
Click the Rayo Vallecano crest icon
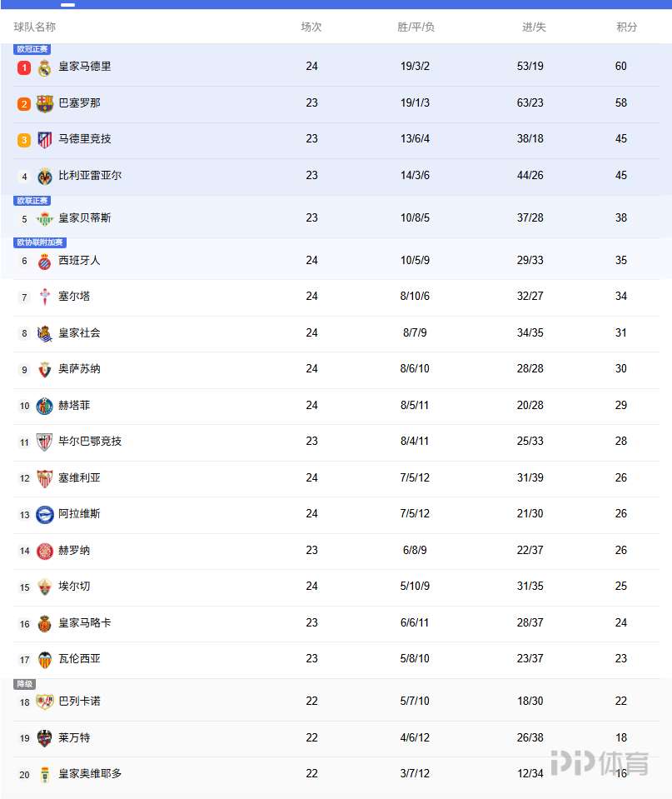click(x=45, y=702)
